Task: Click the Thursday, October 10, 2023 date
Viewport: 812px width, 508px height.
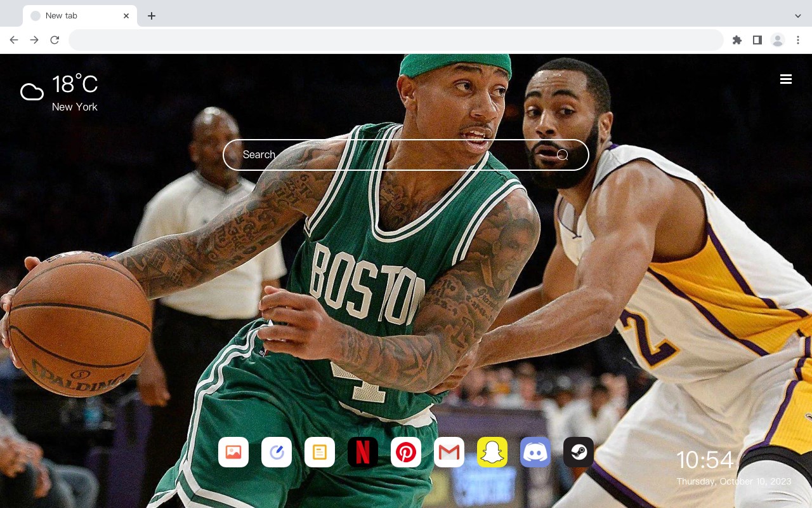Action: tap(734, 481)
